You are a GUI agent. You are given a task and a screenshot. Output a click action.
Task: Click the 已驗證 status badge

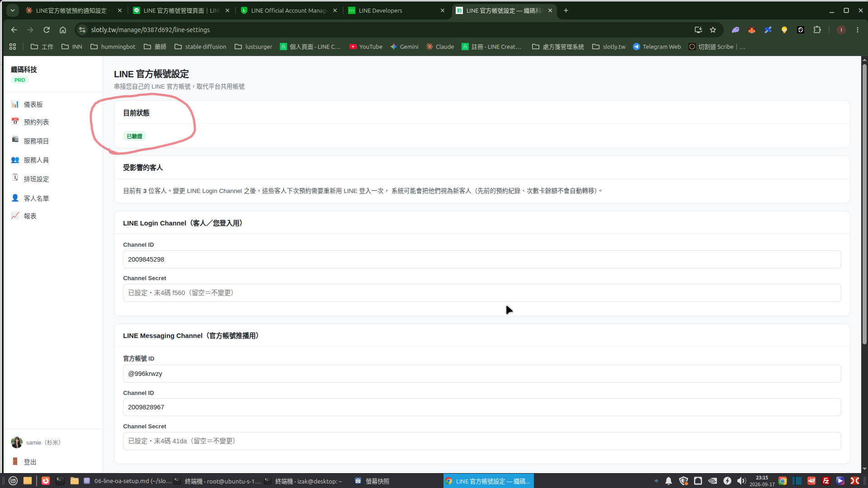coord(134,136)
